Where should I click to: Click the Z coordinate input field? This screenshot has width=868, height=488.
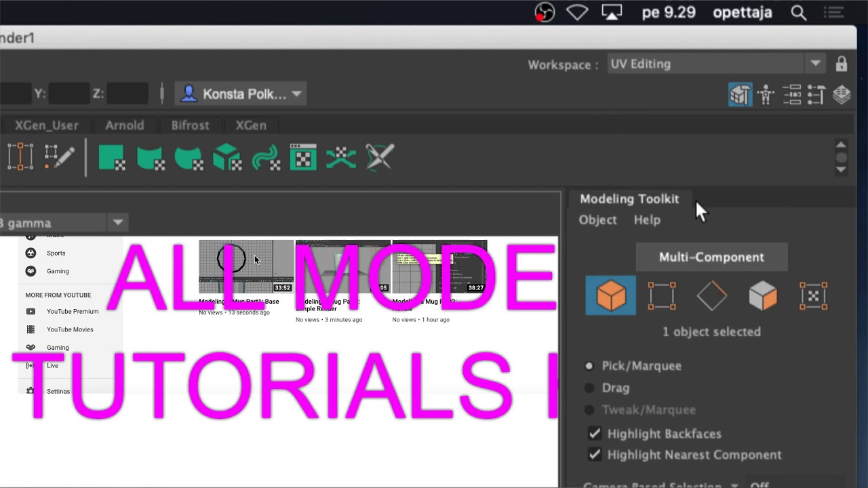click(127, 94)
